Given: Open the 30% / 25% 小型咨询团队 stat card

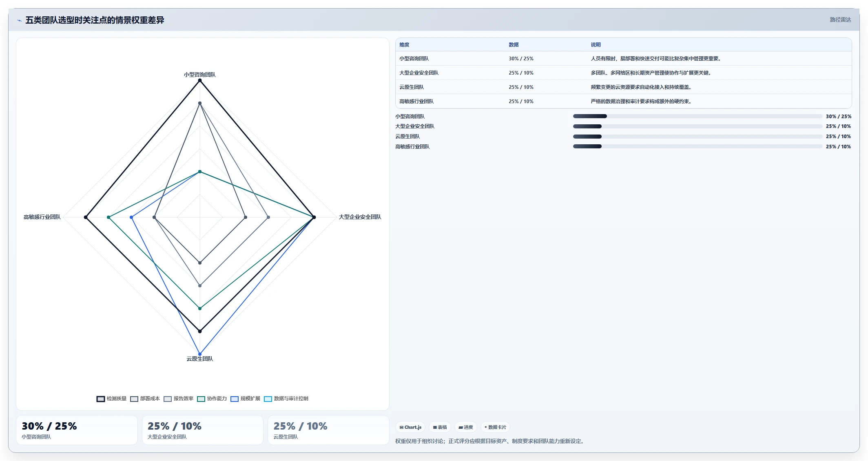Looking at the screenshot, I should [x=77, y=430].
